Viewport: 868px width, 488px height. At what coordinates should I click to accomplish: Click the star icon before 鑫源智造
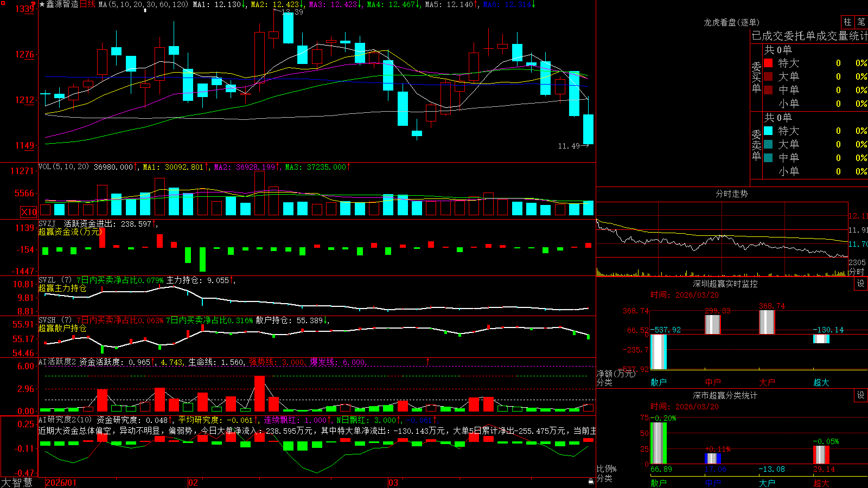pyautogui.click(x=42, y=4)
